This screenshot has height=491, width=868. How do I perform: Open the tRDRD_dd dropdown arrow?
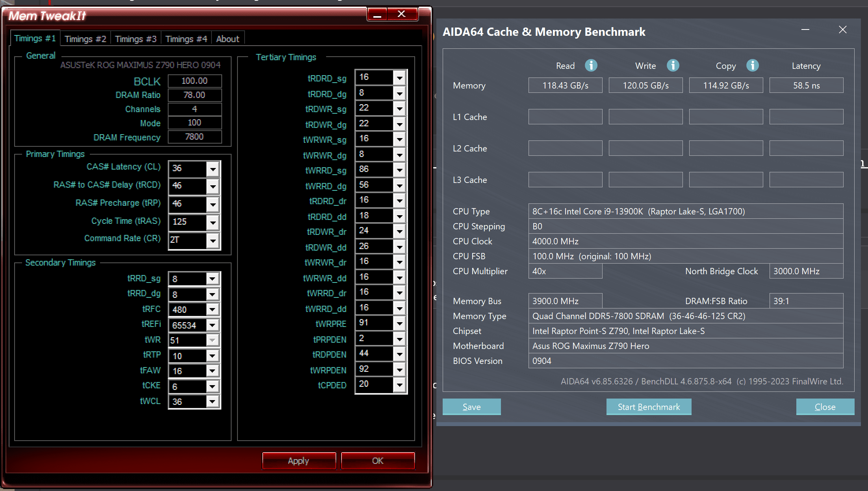point(400,216)
